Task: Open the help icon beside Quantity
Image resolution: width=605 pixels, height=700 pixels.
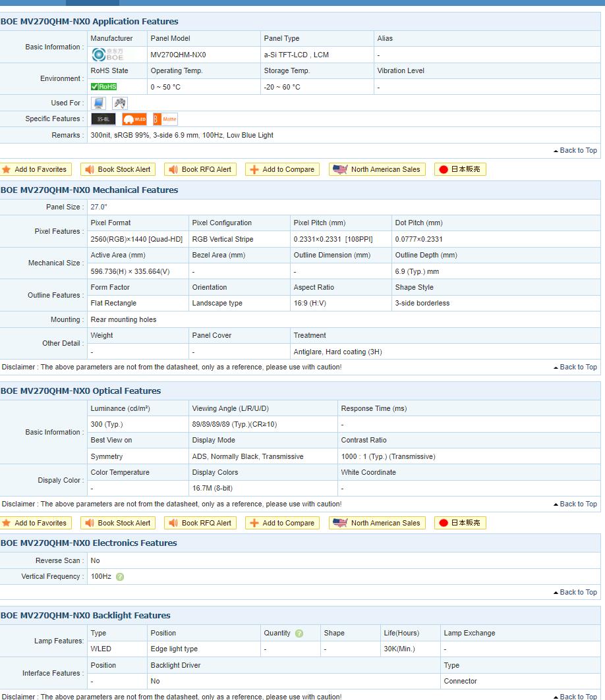Action: click(x=299, y=633)
